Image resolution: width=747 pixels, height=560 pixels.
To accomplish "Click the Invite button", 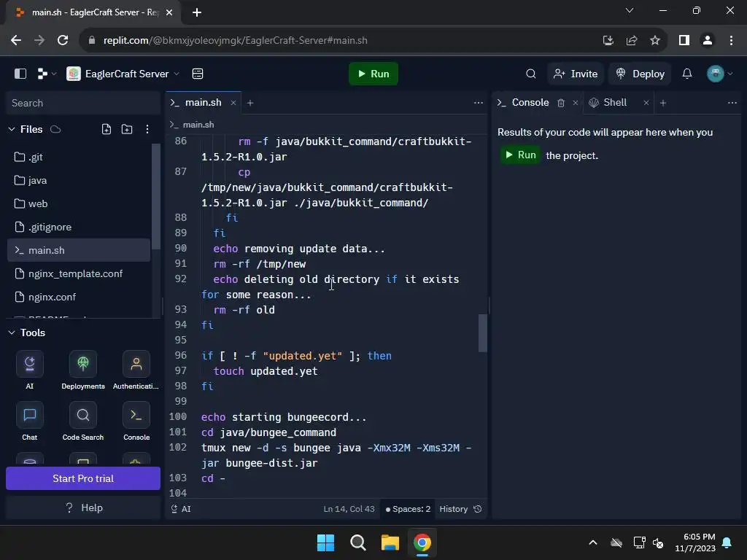I will 576,74.
